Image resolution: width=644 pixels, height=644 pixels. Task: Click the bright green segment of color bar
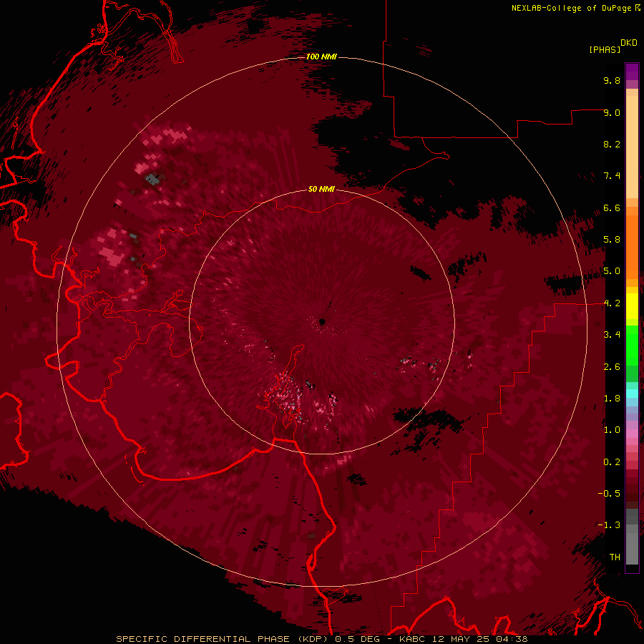click(632, 346)
